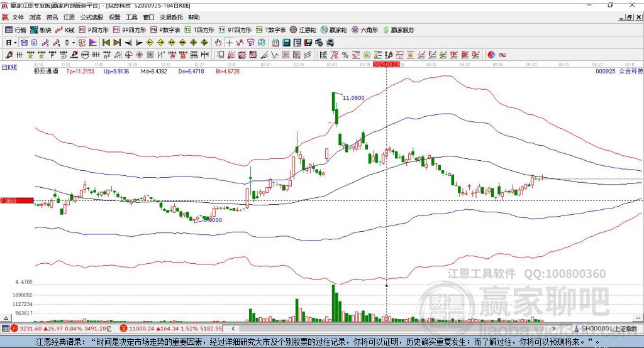Jump to last bar with skip-end arrow
This screenshot has height=348, width=644.
pyautogui.click(x=117, y=43)
